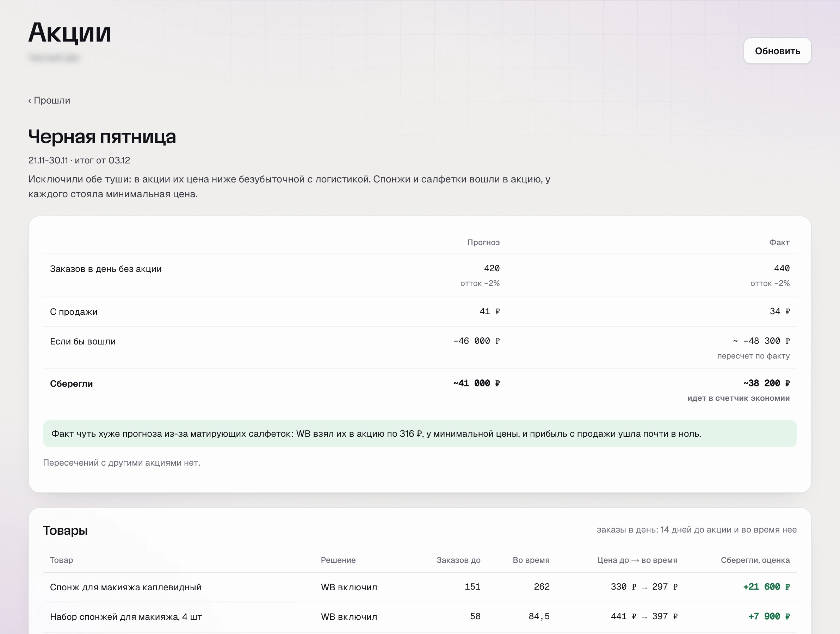Go back via the ‹ Прошли link
The height and width of the screenshot is (634, 840).
[x=49, y=100]
